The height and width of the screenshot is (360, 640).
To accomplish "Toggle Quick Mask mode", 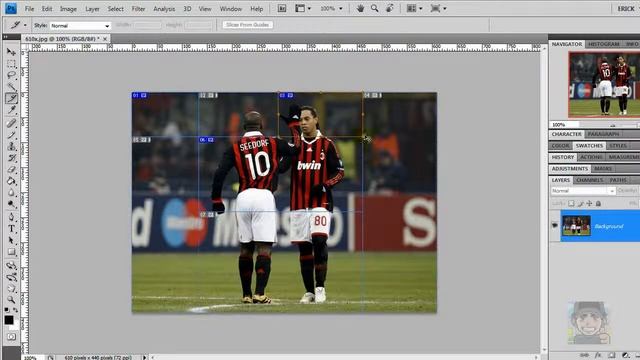I will 11,336.
